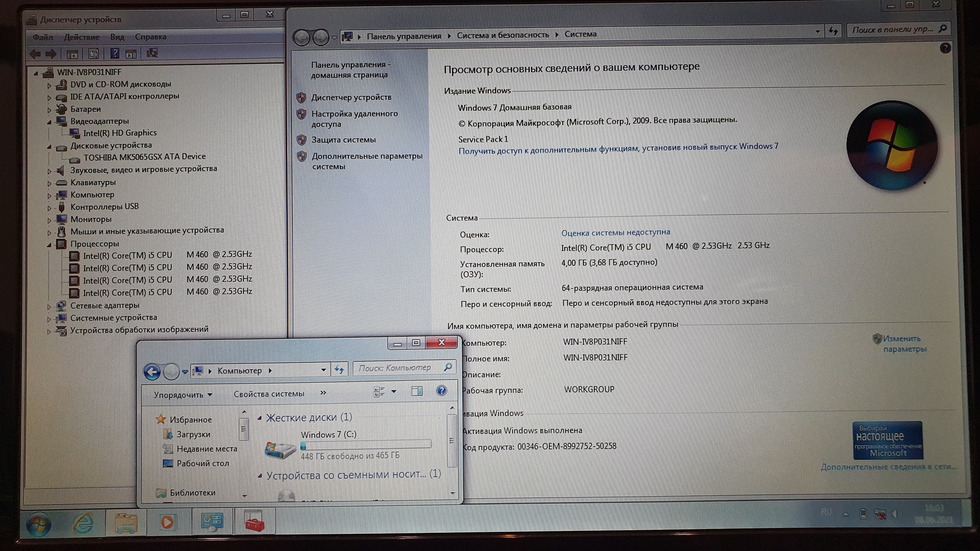Click the back arrow in Computer window
Viewport: 980px width, 551px height.
(152, 372)
